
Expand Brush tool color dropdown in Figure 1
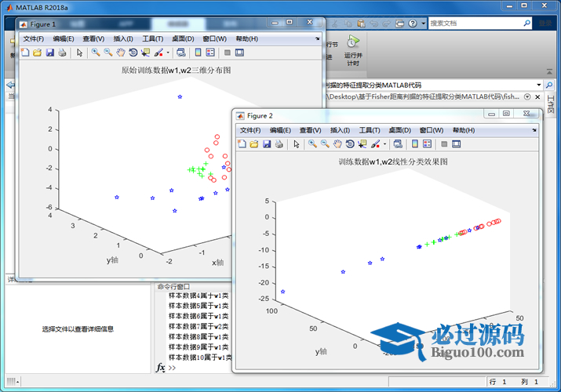167,53
